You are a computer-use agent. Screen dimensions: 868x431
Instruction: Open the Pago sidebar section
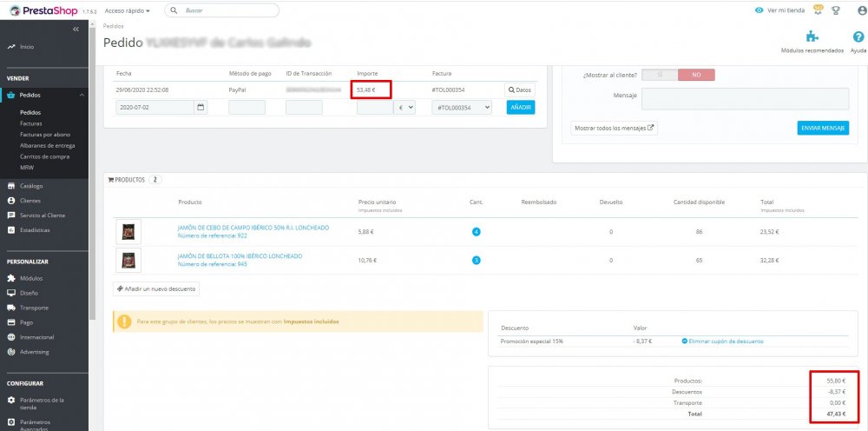[26, 322]
